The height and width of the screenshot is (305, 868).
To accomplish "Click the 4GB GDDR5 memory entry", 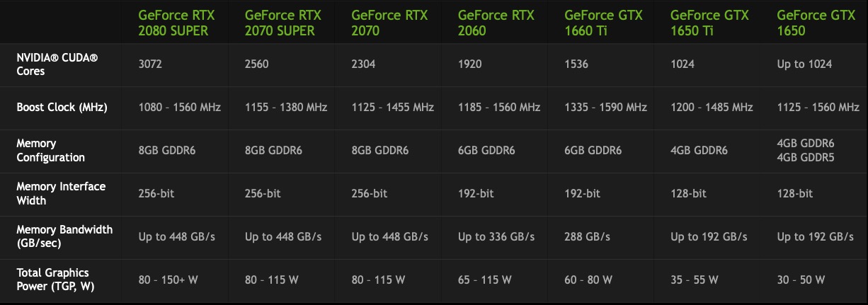I will click(805, 158).
